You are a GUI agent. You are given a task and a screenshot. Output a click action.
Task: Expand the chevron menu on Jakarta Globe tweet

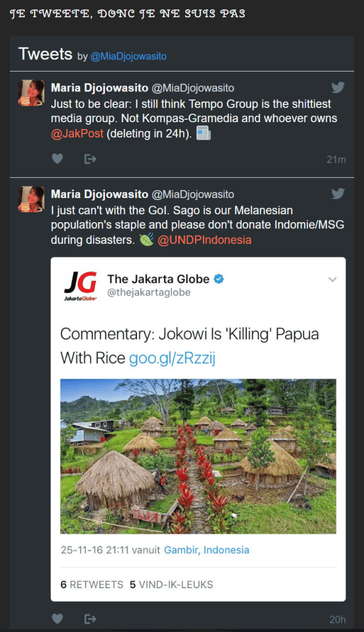(x=333, y=280)
